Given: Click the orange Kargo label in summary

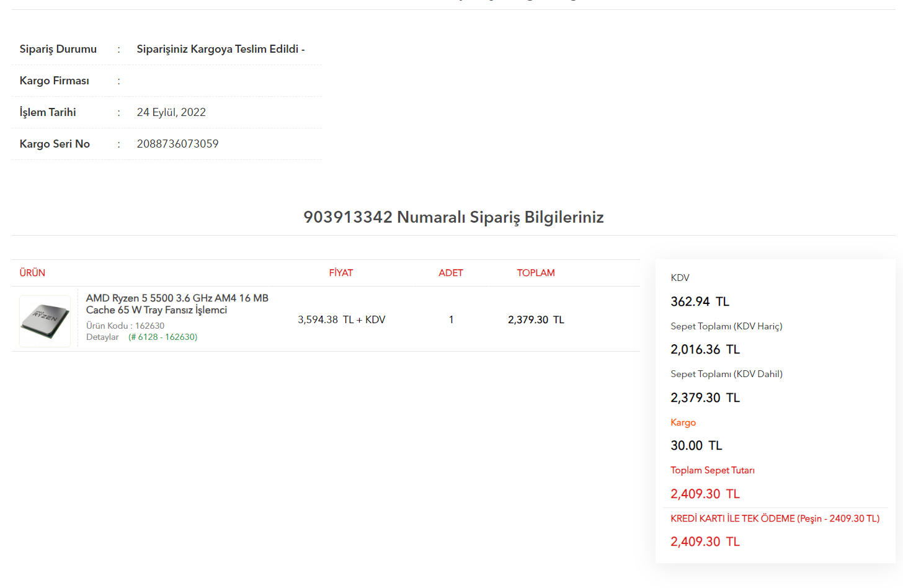Looking at the screenshot, I should 683,422.
